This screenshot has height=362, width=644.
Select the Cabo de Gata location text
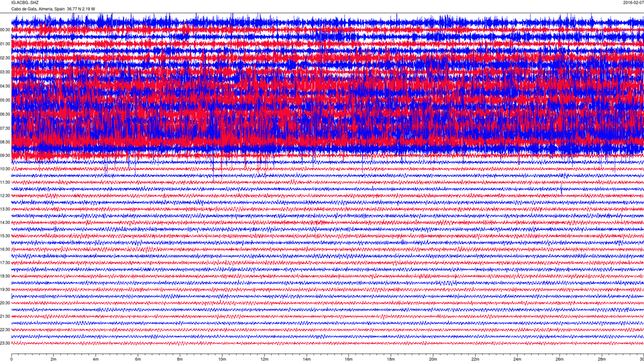tap(53, 9)
